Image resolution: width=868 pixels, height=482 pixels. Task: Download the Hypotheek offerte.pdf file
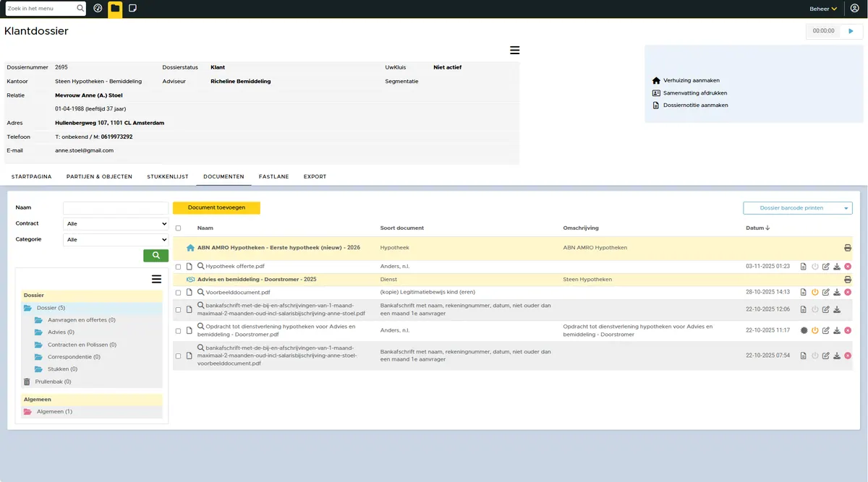pos(837,267)
